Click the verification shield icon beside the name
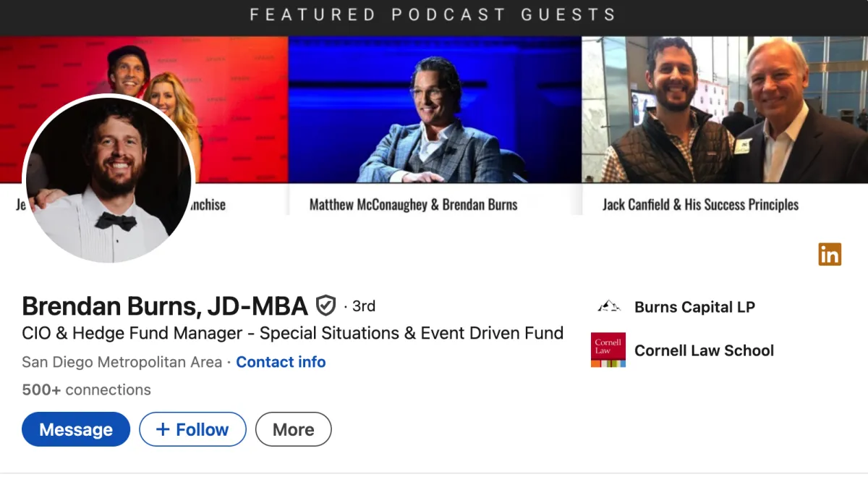This screenshot has height=477, width=868. (326, 306)
